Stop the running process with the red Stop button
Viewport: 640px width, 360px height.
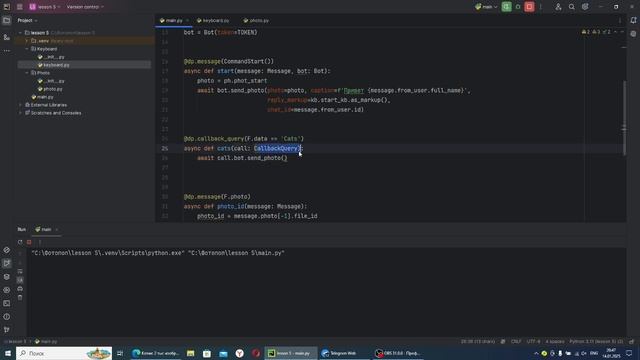(529, 7)
